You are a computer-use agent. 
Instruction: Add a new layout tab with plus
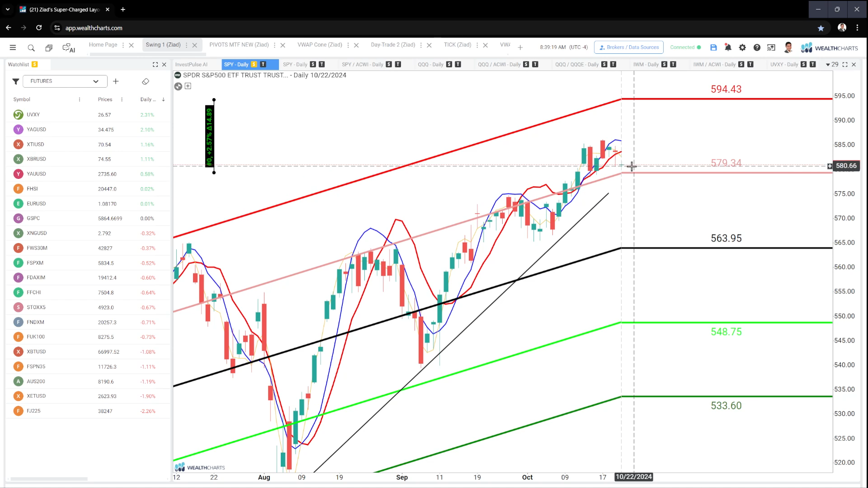point(520,47)
